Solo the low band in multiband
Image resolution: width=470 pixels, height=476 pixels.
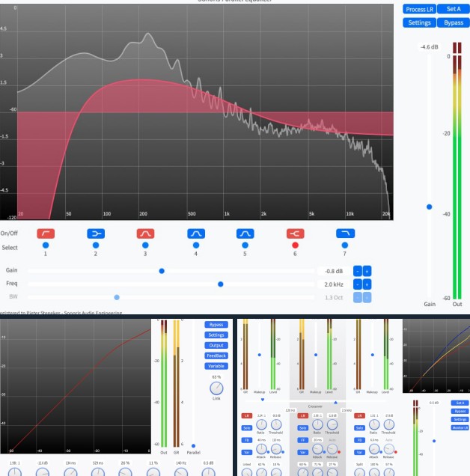[x=246, y=428]
